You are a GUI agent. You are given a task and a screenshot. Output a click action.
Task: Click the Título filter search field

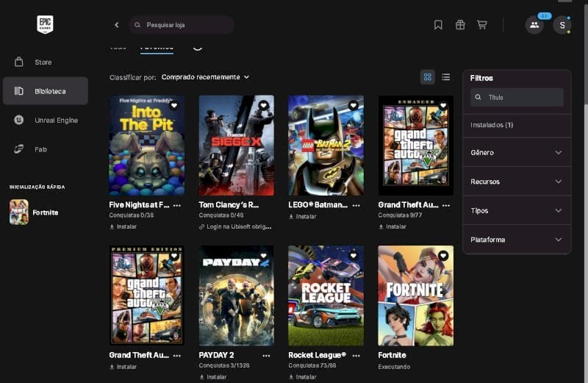pos(517,97)
